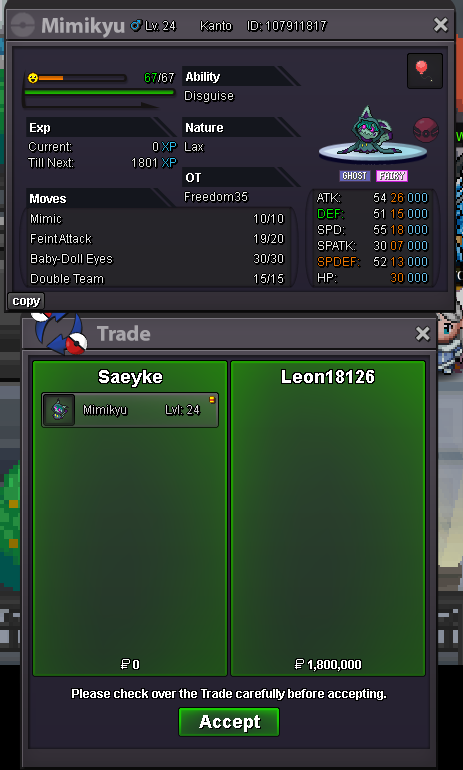Click the happiness face icon
Screen dimensions: 463x770
[33, 78]
